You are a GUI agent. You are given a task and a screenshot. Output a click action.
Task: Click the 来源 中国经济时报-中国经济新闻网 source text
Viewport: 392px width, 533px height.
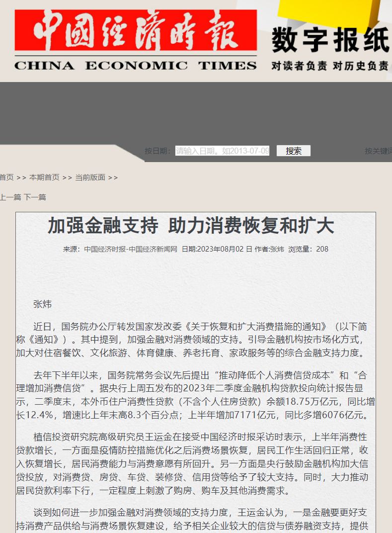pyautogui.click(x=120, y=249)
